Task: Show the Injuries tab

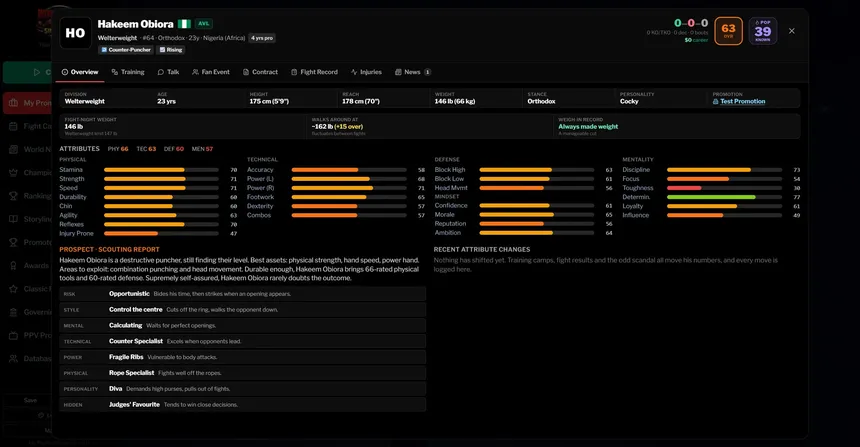Action: coord(366,72)
